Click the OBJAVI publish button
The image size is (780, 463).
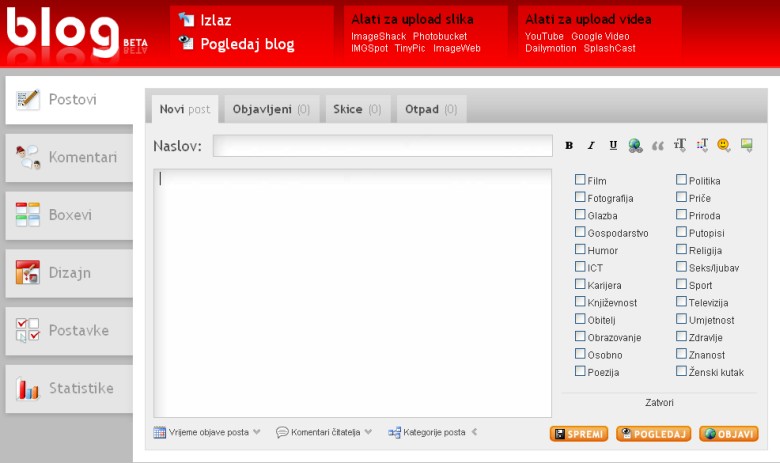click(x=729, y=434)
